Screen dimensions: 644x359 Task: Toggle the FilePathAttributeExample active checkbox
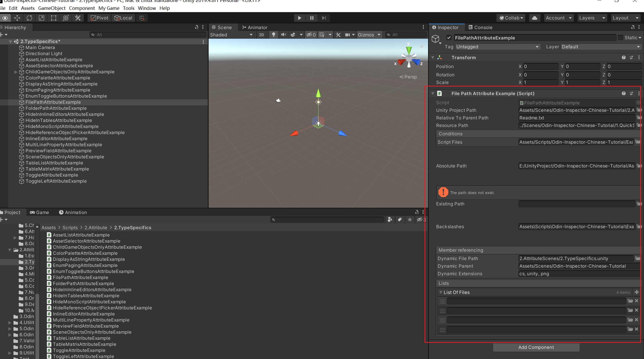tap(449, 38)
